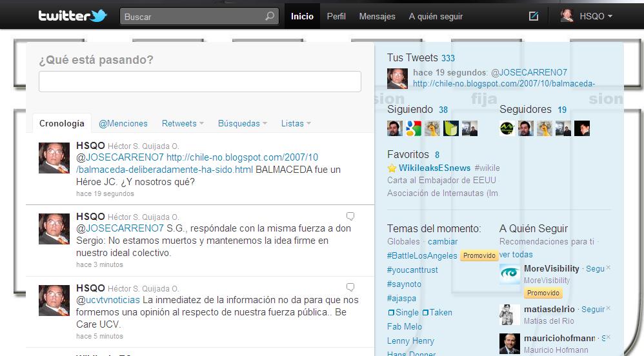This screenshot has width=644, height=356.
Task: Click the mauriciohofmann avatar
Action: tap(510, 344)
